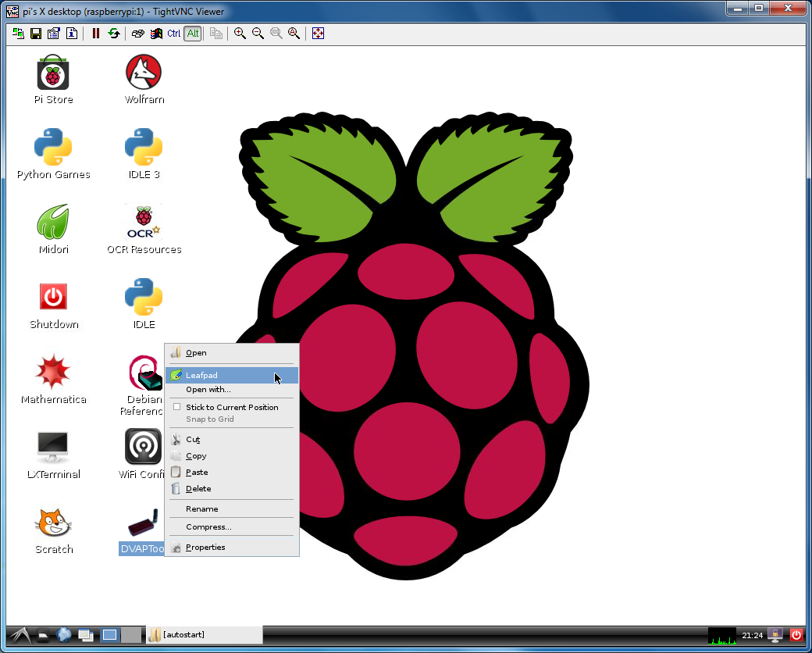Switch to the second desktop pager
The image size is (812, 653).
(131, 635)
